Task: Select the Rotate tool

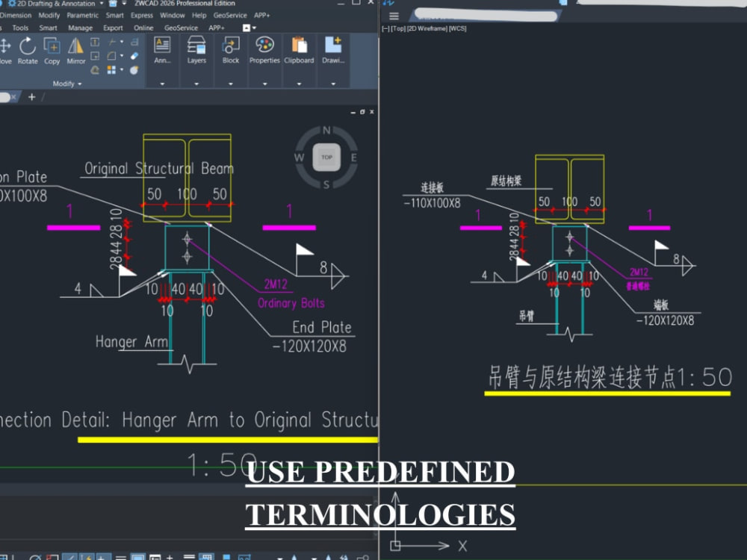Action: click(x=28, y=50)
